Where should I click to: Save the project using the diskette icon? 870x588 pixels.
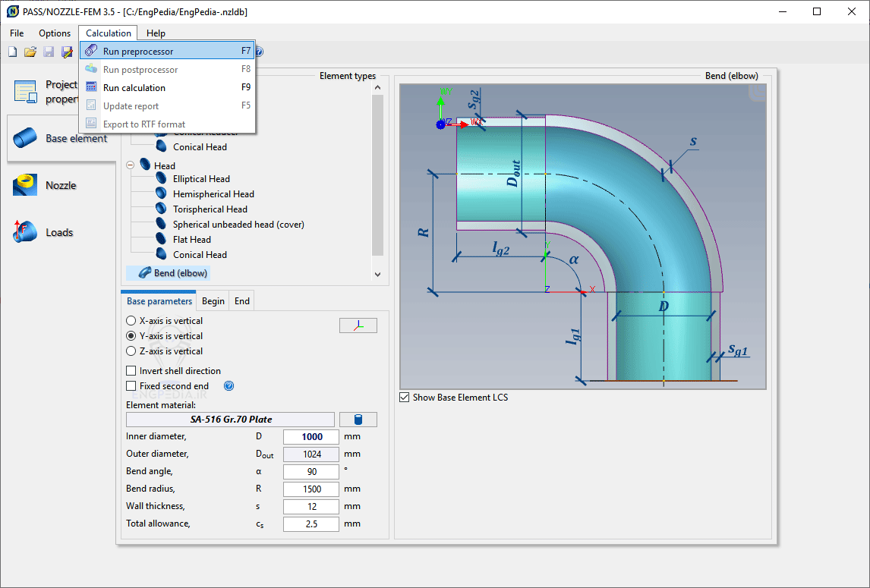pos(49,51)
